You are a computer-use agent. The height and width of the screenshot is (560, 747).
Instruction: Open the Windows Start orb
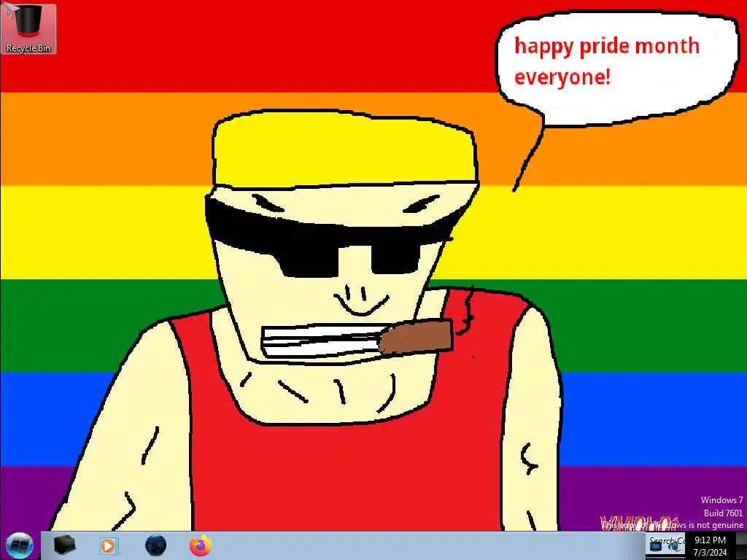coord(20,545)
